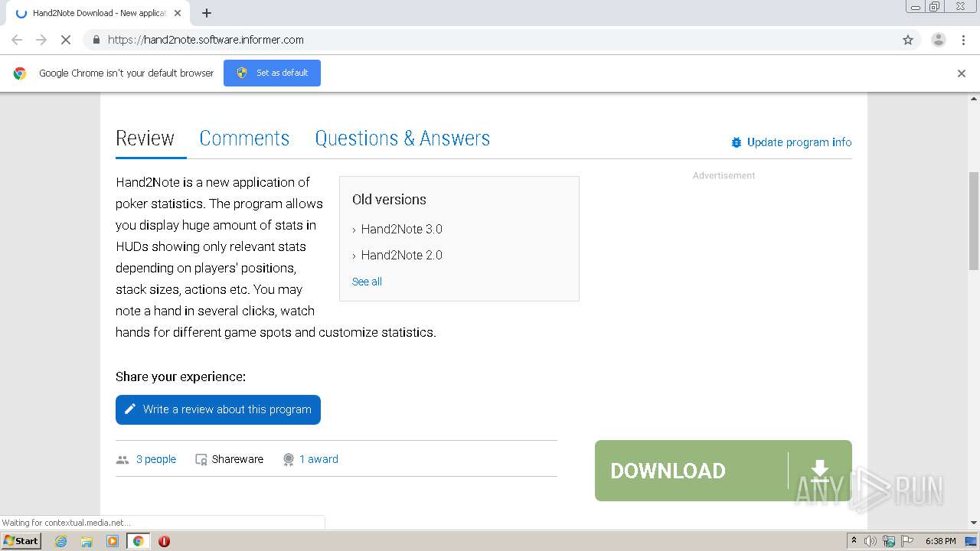The width and height of the screenshot is (980, 551).
Task: Click See all old versions
Action: [x=367, y=282]
